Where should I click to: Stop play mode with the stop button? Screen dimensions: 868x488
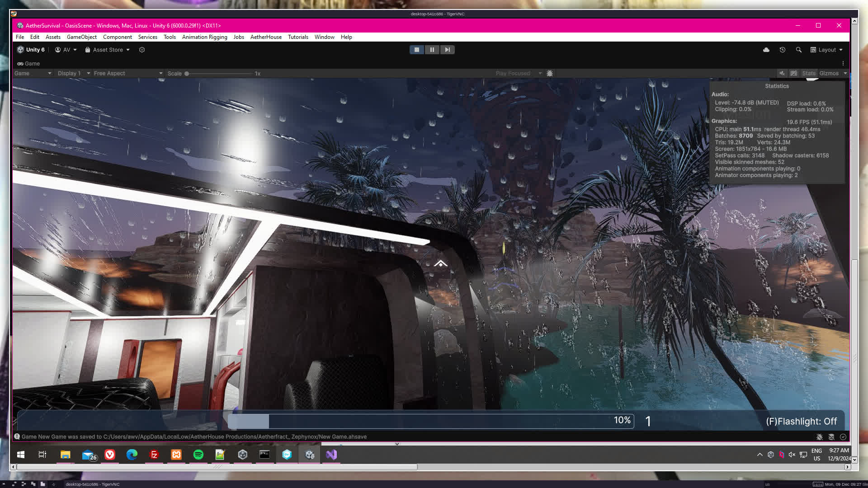(416, 50)
